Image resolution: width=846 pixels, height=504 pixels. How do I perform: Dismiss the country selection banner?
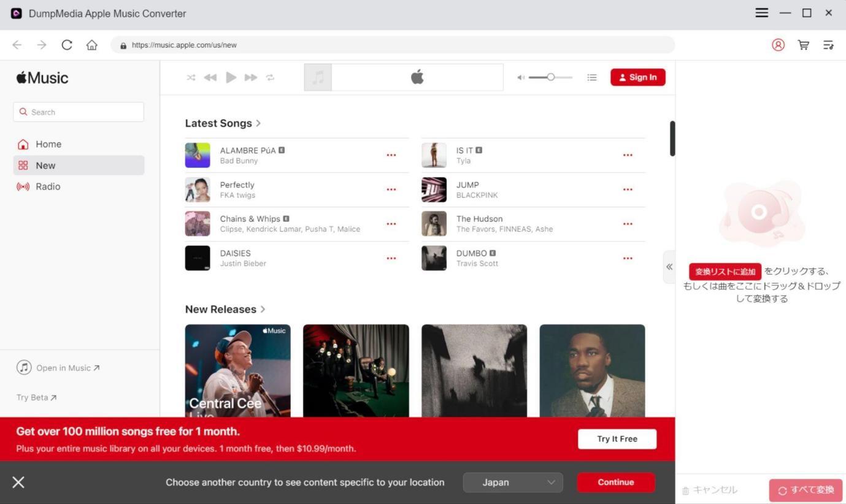click(18, 483)
